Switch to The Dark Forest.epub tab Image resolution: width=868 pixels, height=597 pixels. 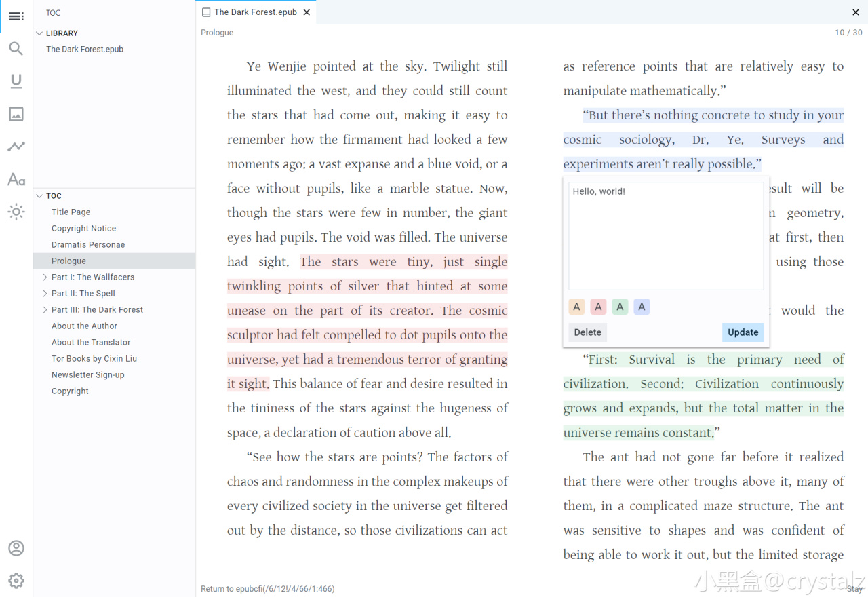click(256, 12)
